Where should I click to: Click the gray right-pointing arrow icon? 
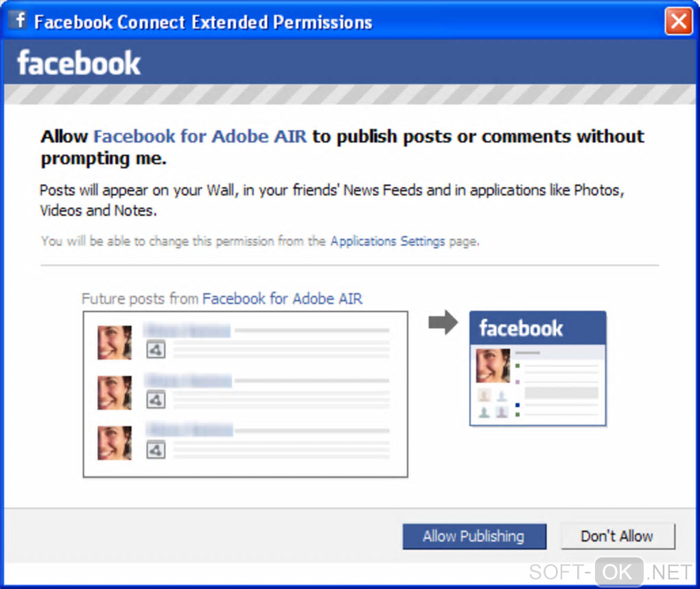click(443, 323)
